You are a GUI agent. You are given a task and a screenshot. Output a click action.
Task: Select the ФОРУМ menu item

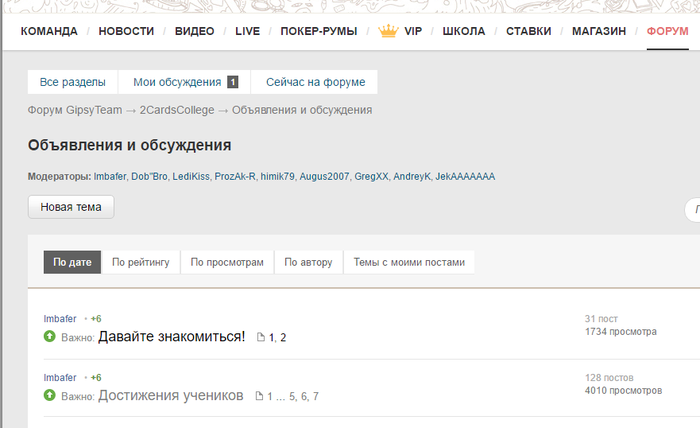click(667, 31)
